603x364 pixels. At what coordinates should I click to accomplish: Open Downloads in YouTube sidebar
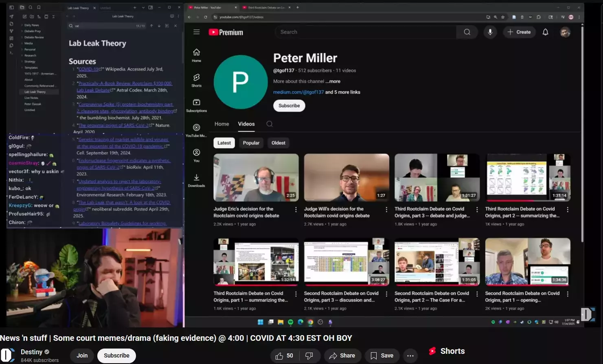point(197,180)
